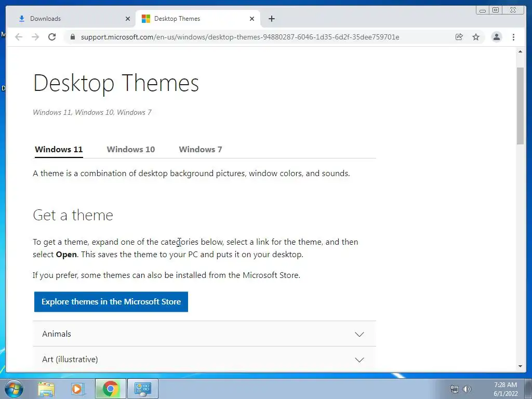Share this page via share icon
This screenshot has height=399, width=532.
459,37
